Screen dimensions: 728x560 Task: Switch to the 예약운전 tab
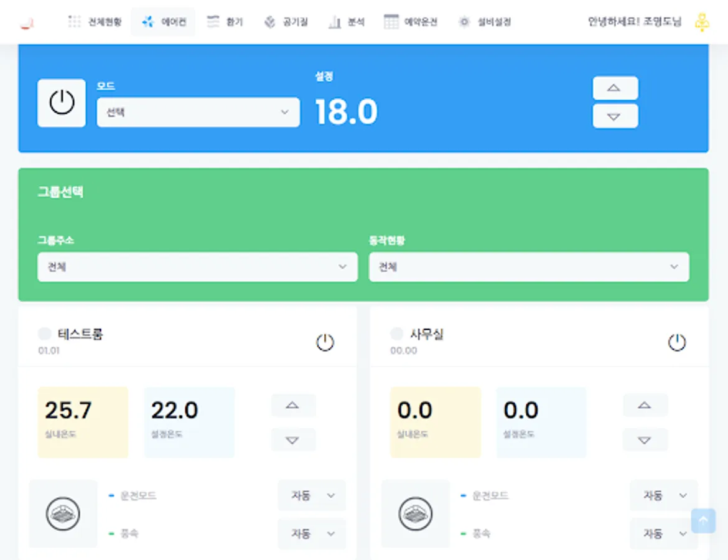coord(411,21)
